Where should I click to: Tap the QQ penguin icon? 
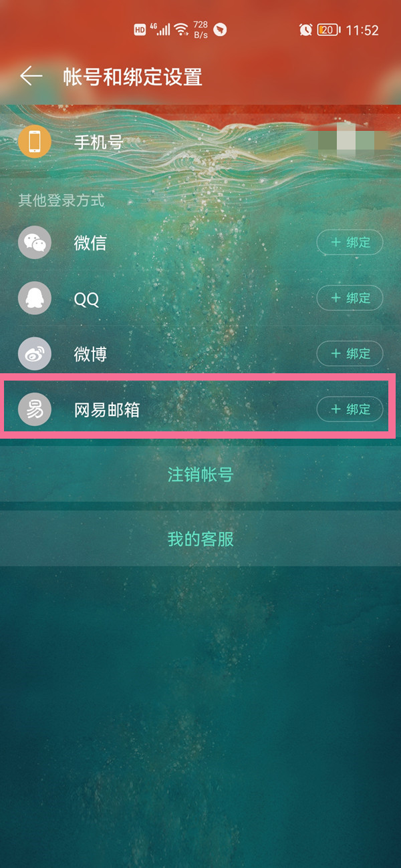(x=35, y=298)
